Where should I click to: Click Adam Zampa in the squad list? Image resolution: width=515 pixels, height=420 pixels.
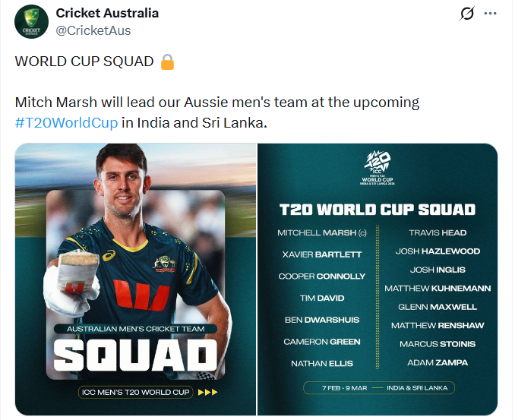438,362
